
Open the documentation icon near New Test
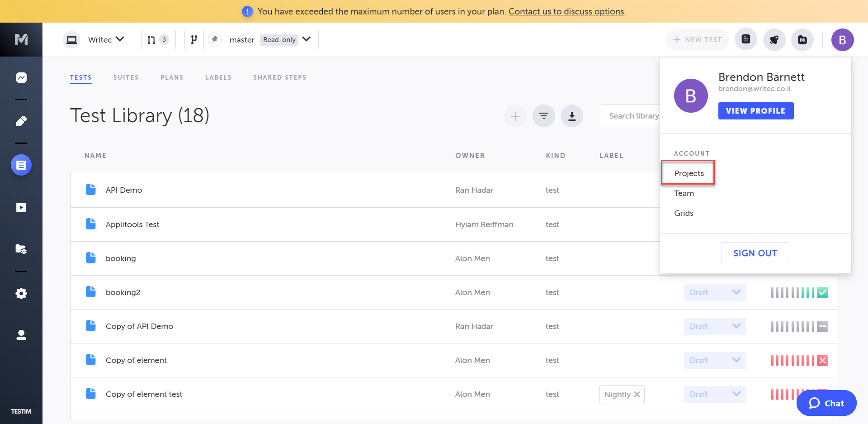point(745,39)
